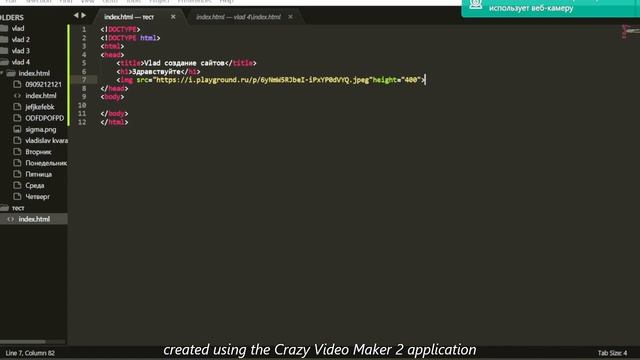Open Tab Size: 4 selector
The image size is (640, 360).
[612, 353]
